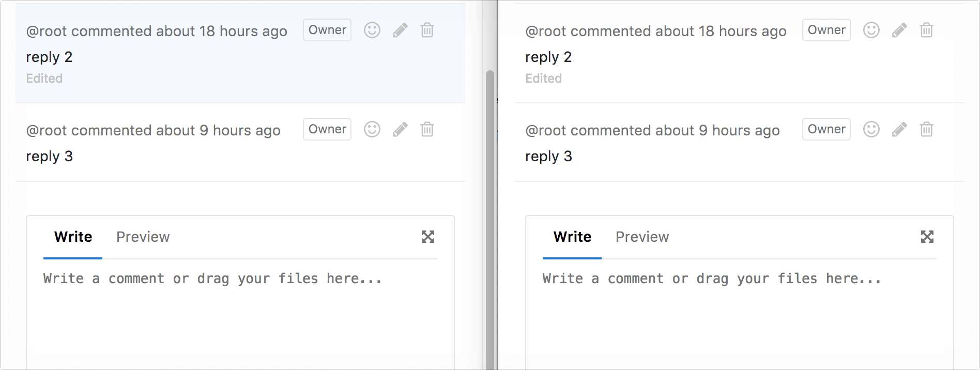Add emoji reaction to reply 2, right pane
Image resolution: width=980 pixels, height=370 pixels.
(871, 30)
